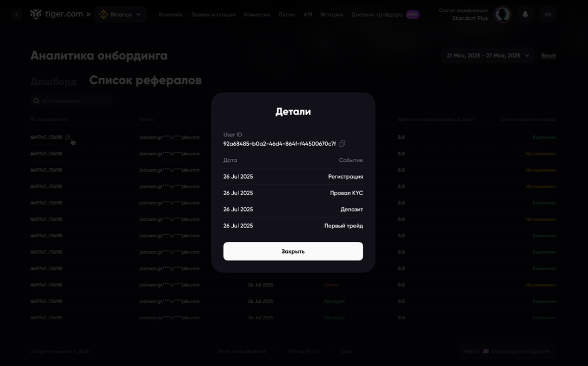Click the back arrow in the header

point(17,14)
